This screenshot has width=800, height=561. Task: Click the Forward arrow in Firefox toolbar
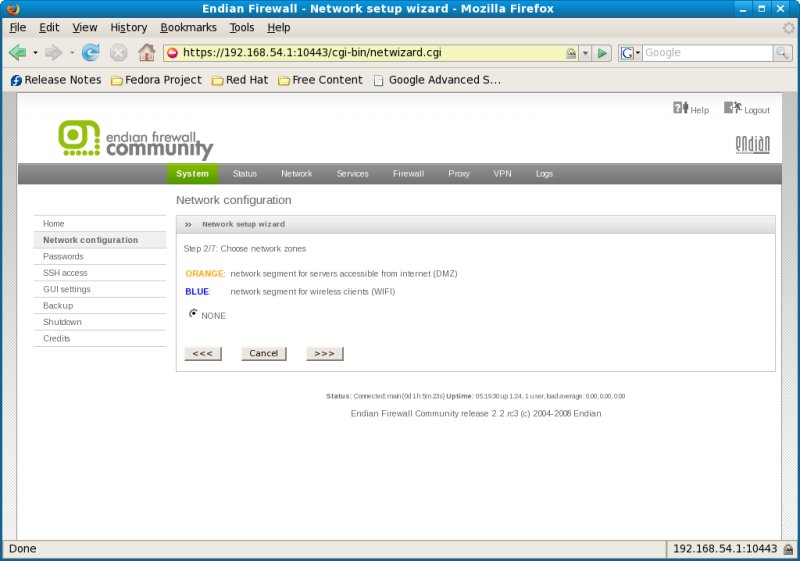pyautogui.click(x=53, y=53)
